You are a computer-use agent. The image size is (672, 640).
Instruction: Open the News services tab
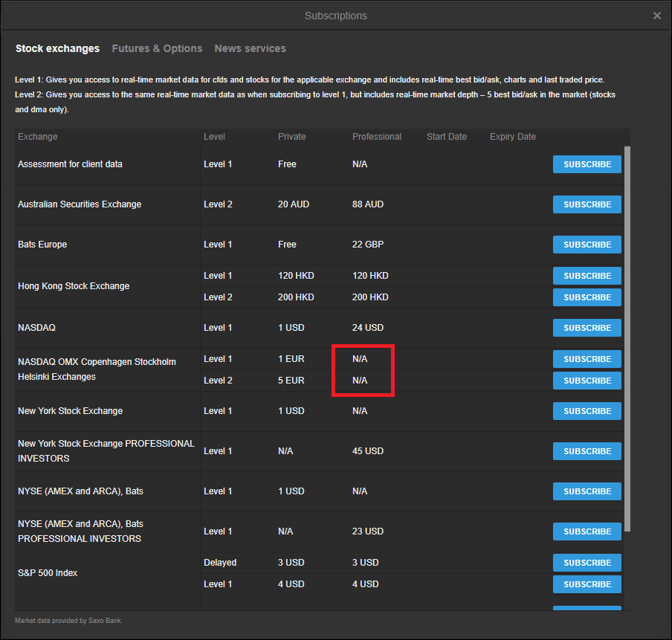click(x=250, y=48)
